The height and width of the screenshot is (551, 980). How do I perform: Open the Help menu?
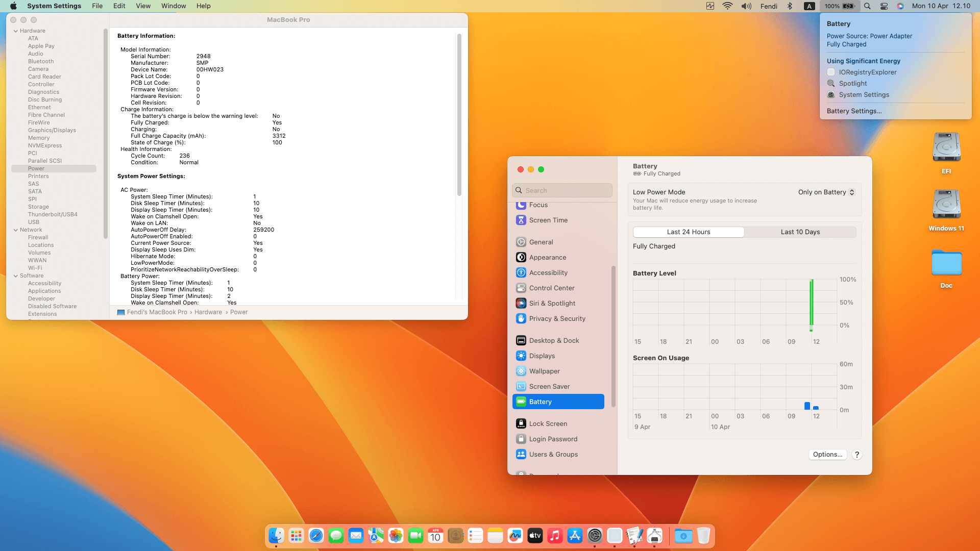tap(203, 6)
